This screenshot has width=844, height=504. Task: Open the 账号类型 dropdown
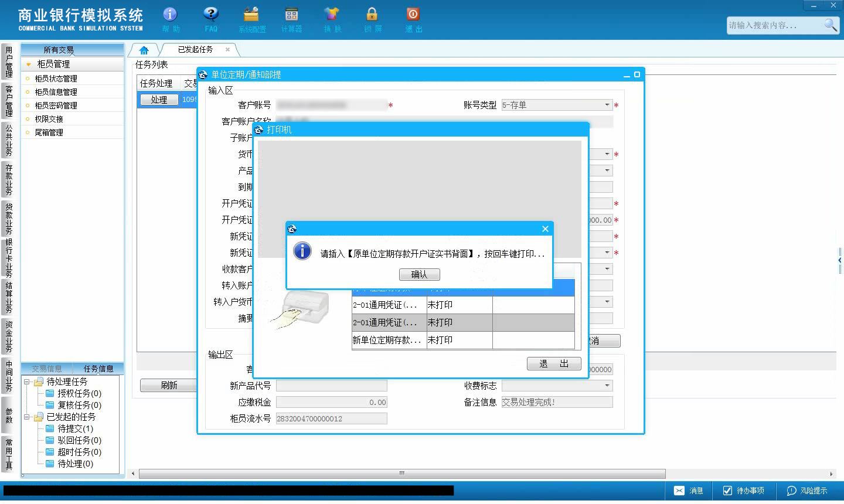point(607,105)
